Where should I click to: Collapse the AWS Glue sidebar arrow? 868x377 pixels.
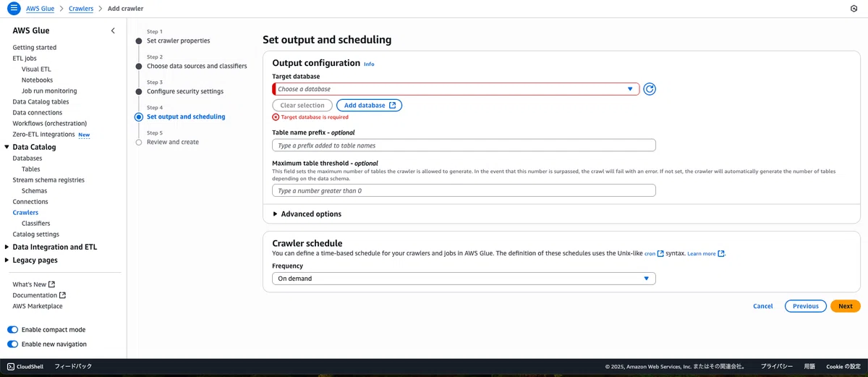(113, 30)
